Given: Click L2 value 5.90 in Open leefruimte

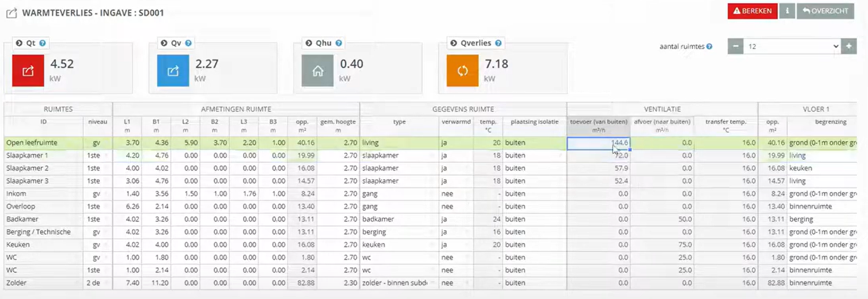Looking at the screenshot, I should (185, 143).
